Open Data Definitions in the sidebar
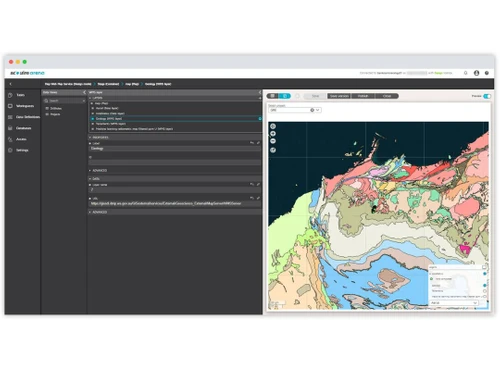500x375 pixels. (x=10, y=117)
